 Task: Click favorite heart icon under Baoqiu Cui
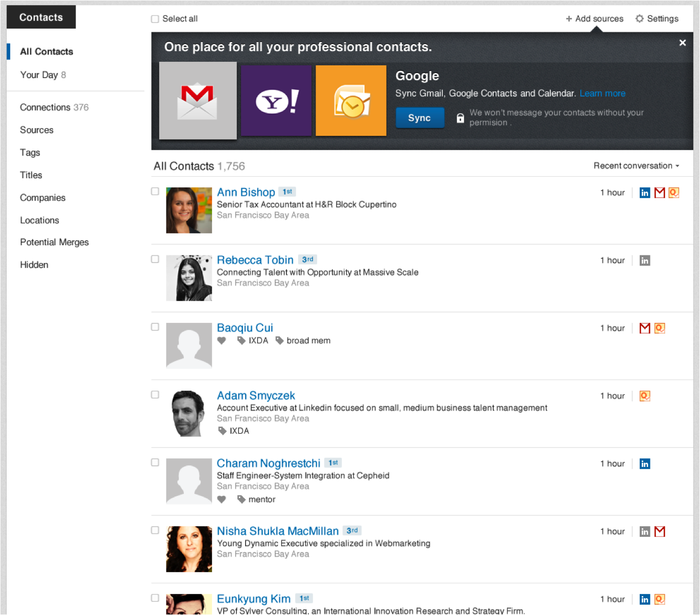click(x=222, y=341)
